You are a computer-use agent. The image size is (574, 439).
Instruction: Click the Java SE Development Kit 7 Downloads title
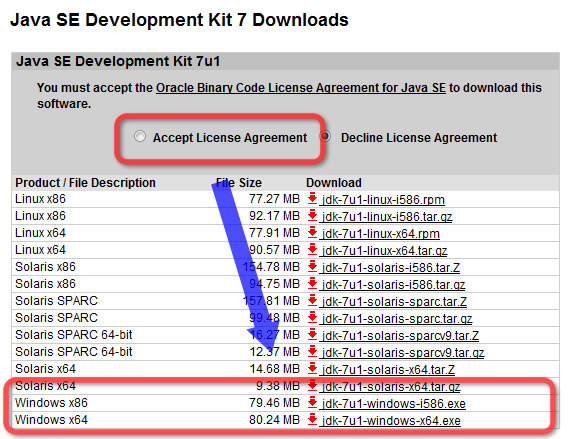(179, 20)
